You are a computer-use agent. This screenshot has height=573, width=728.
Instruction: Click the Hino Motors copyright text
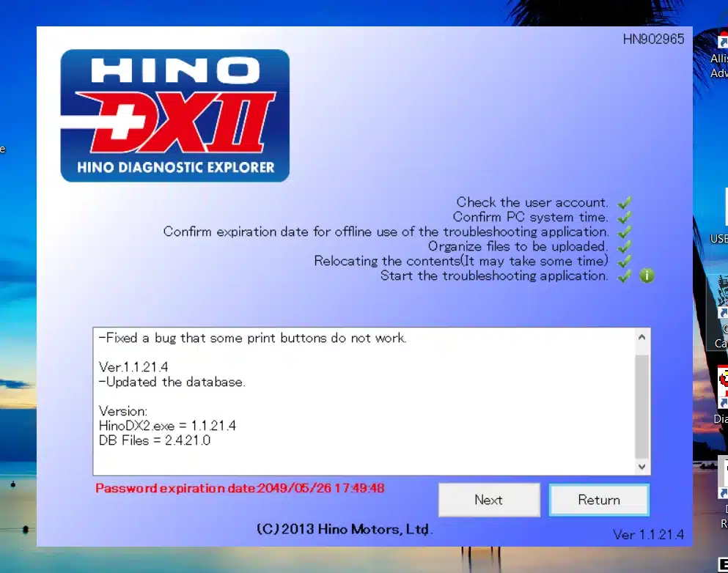[345, 529]
